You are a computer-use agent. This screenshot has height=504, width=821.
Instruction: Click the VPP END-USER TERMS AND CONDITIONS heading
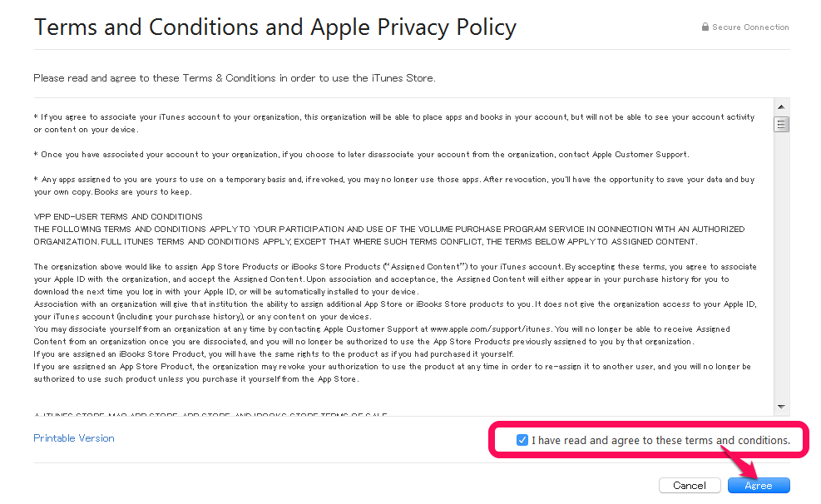point(118,217)
